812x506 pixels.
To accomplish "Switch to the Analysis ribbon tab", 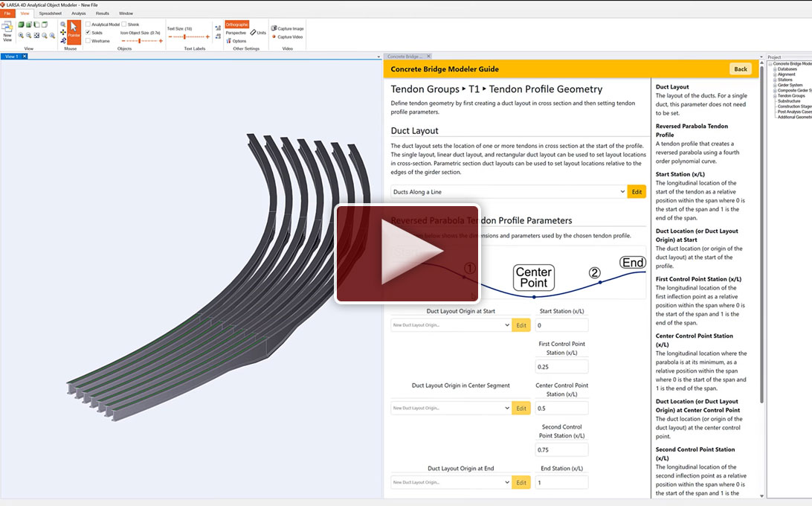I will pos(79,13).
